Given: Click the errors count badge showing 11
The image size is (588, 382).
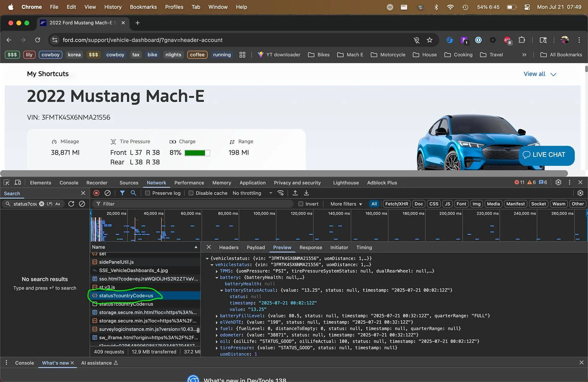Looking at the screenshot, I should 519,182.
